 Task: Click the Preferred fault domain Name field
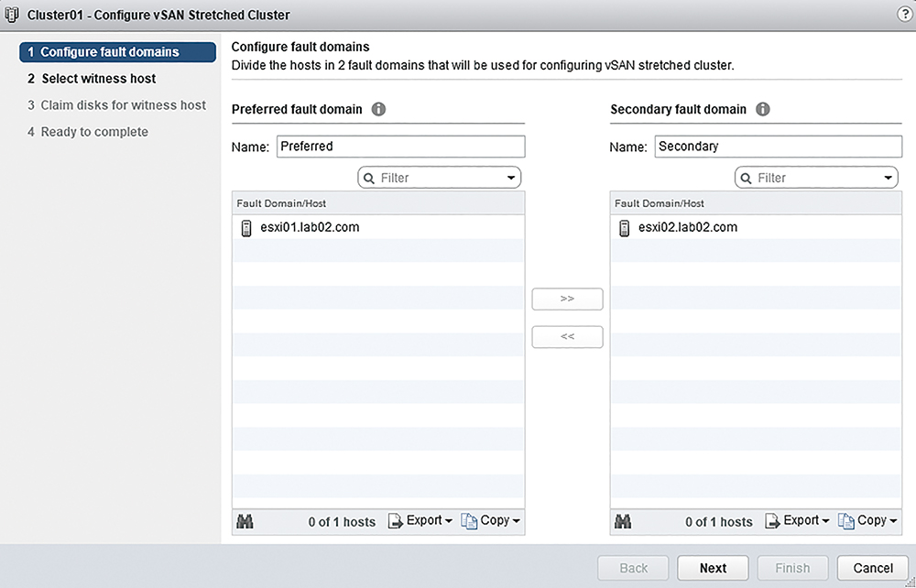(x=401, y=147)
